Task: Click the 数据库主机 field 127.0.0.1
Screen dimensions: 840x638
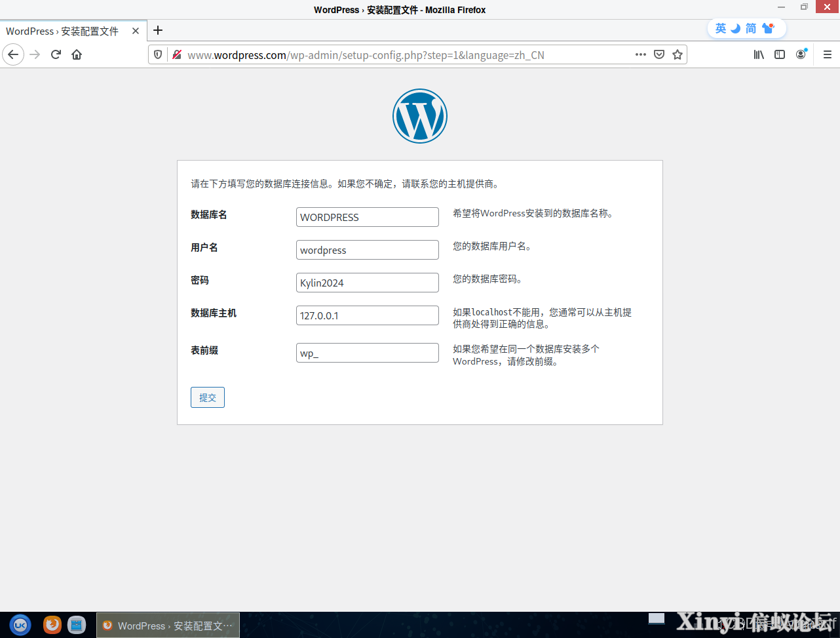Action: [368, 315]
